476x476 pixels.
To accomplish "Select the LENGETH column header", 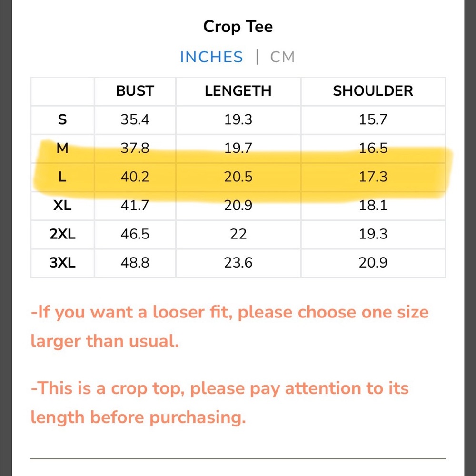I will (x=238, y=91).
